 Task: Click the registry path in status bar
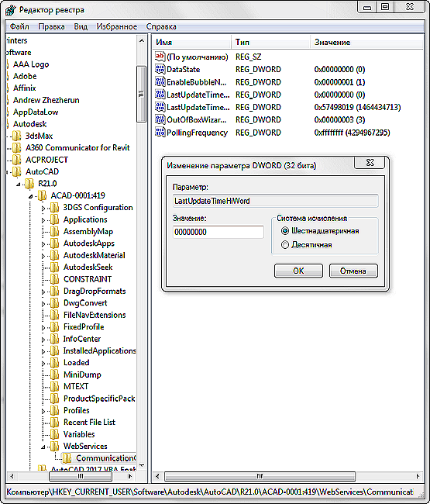(210, 492)
